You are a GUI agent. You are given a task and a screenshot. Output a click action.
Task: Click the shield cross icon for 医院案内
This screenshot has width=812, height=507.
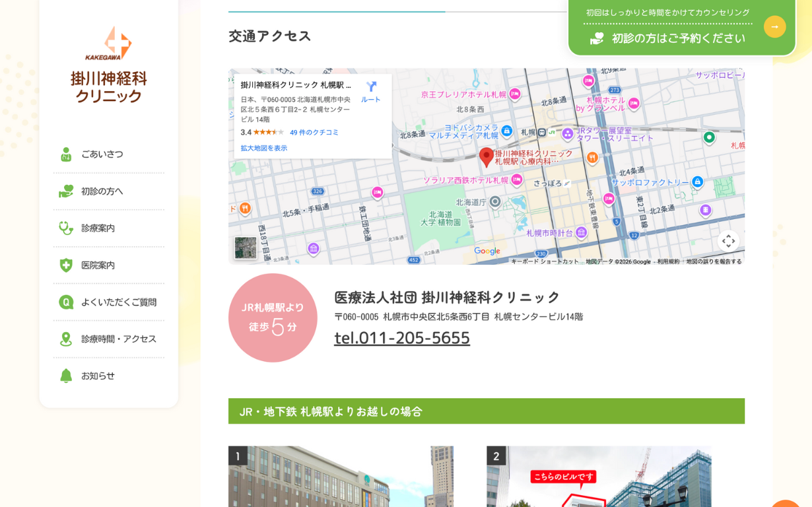[66, 265]
